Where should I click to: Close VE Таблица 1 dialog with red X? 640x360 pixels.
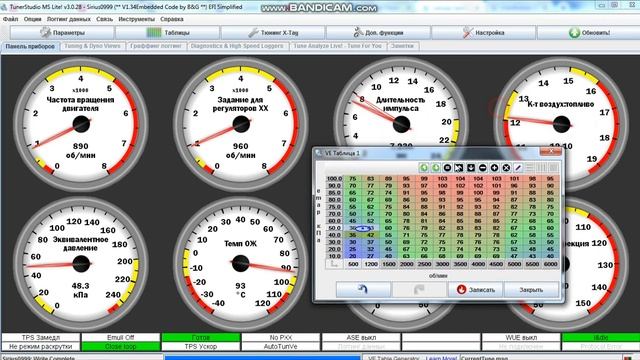tap(551, 152)
